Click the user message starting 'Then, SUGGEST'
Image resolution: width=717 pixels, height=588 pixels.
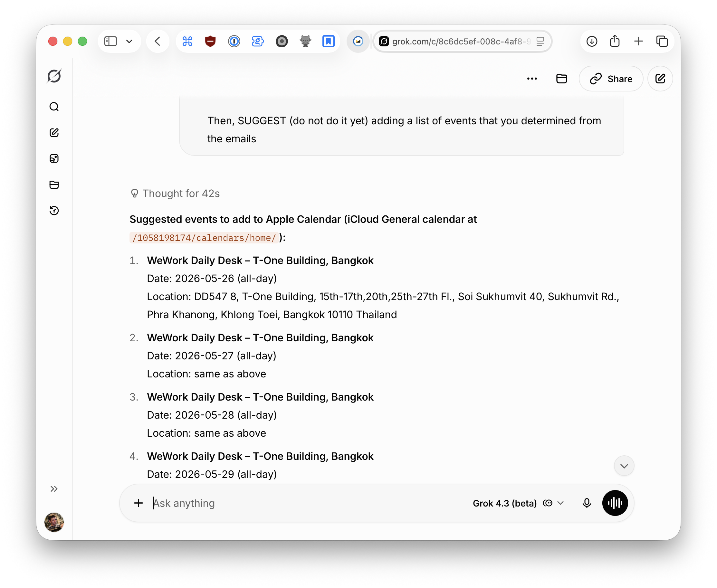tap(404, 130)
